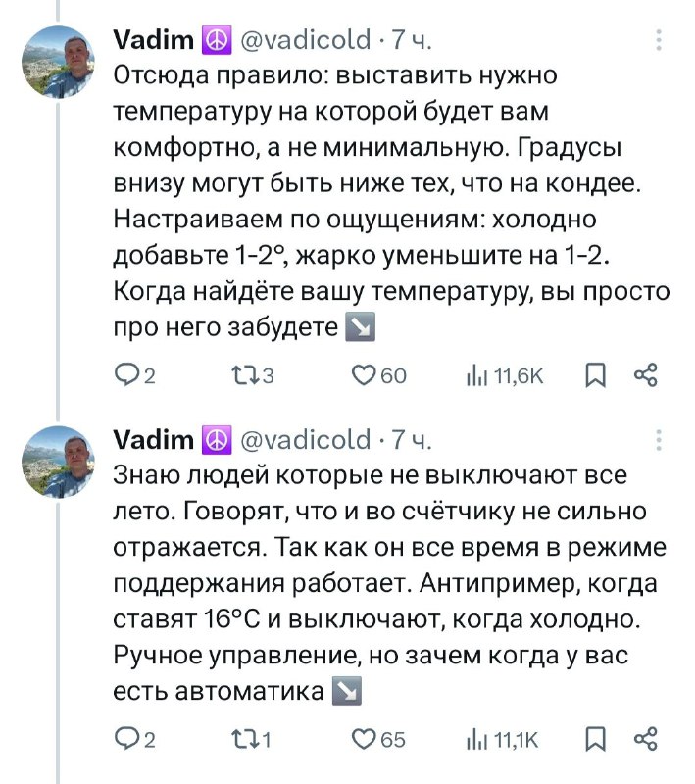Image resolution: width=695 pixels, height=784 pixels.
Task: Open Vadim's avatar on the second tweet
Action: click(59, 462)
